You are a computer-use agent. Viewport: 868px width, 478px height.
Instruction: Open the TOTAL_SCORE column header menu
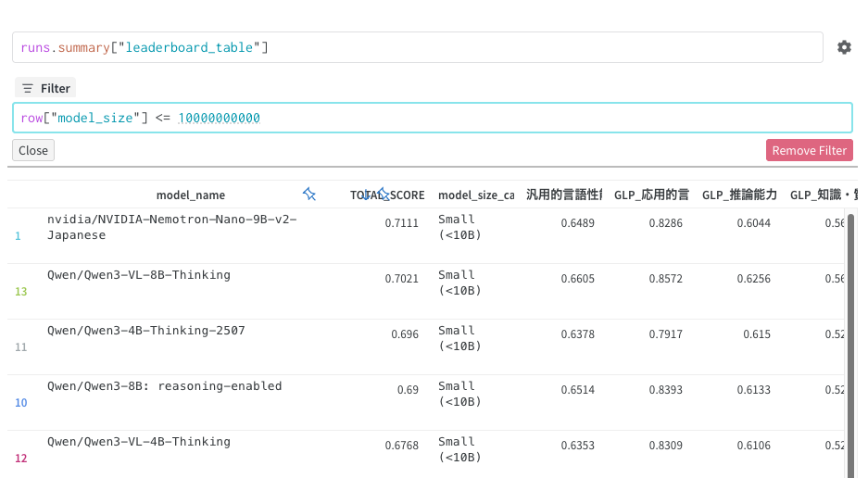coord(387,195)
